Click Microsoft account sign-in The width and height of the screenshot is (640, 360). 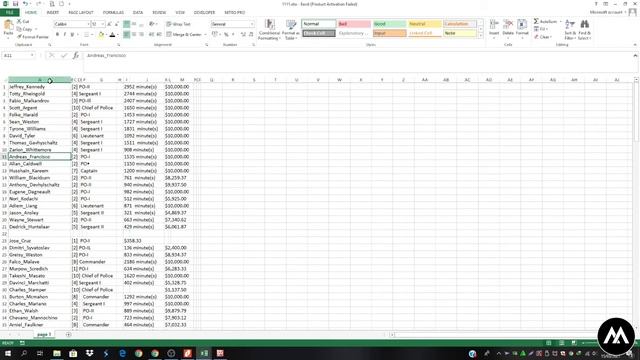(608, 13)
